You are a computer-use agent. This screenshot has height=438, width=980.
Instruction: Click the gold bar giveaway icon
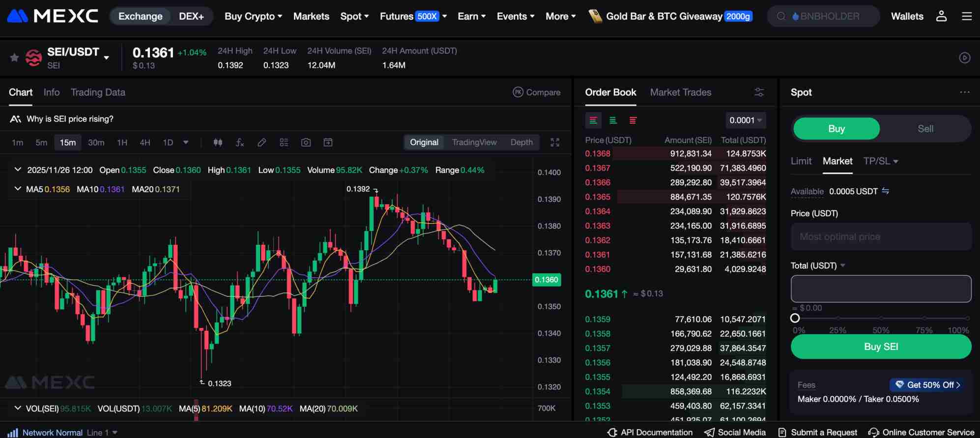pos(595,16)
